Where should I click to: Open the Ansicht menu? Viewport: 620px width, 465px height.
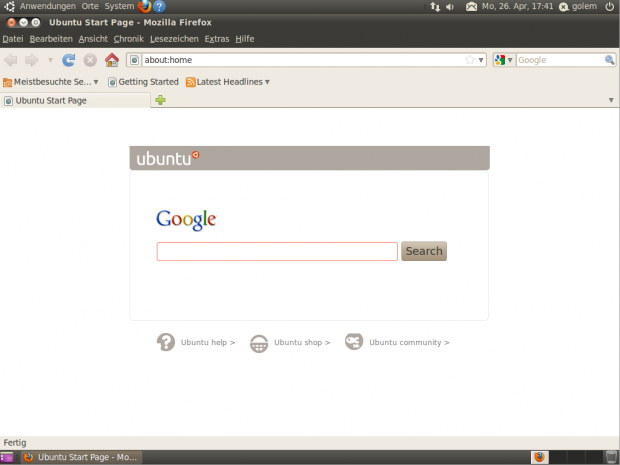[93, 39]
